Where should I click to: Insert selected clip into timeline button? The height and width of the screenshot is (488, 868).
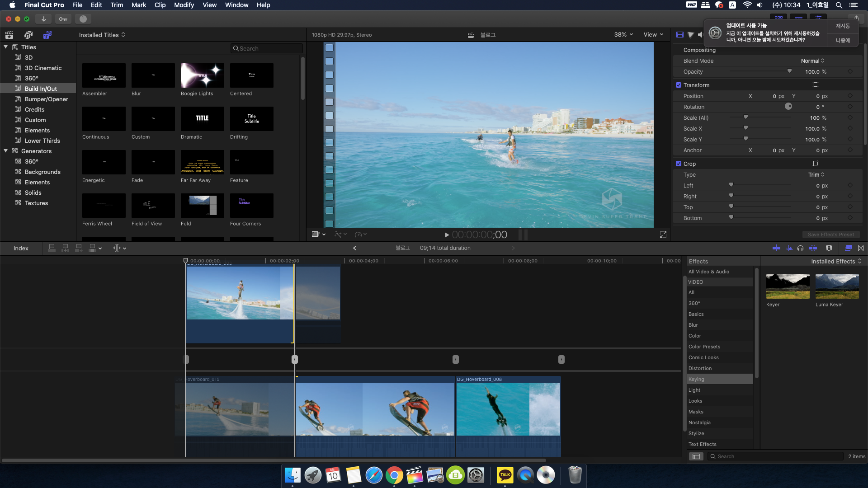click(65, 248)
